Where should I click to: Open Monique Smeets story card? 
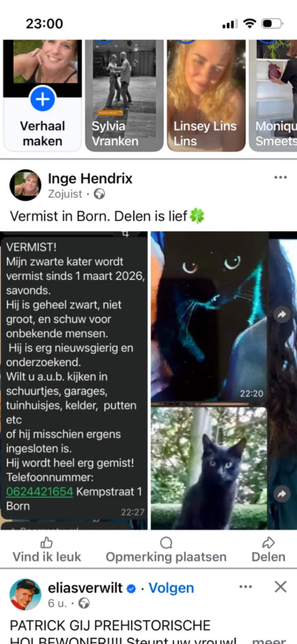click(x=273, y=96)
